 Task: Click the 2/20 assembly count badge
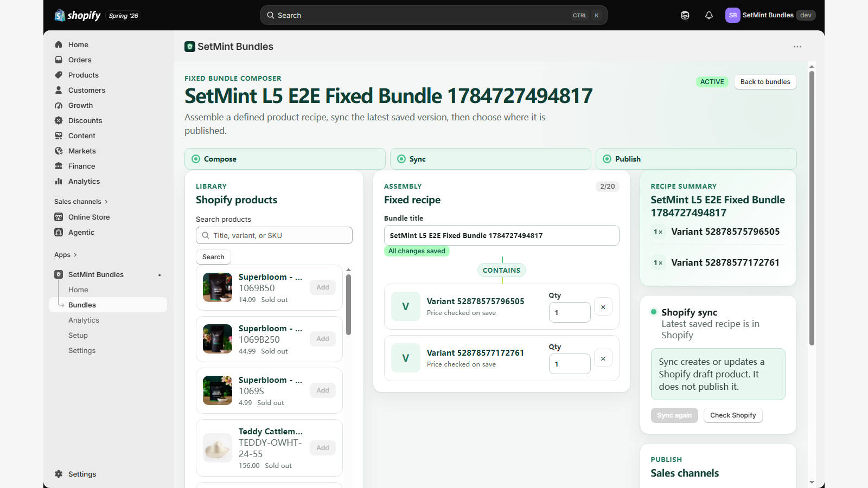click(x=608, y=187)
